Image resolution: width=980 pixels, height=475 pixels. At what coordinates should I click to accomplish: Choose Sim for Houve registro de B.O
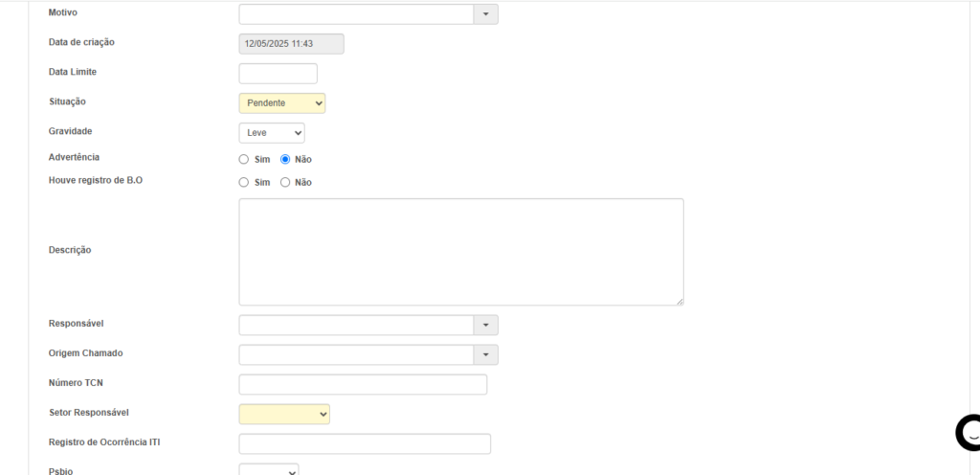244,183
